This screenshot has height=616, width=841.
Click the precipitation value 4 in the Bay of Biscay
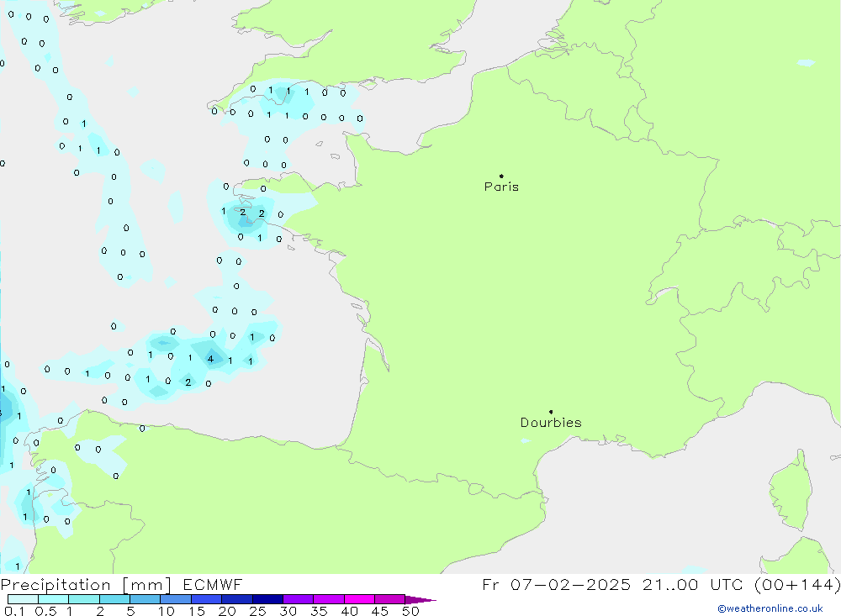[211, 359]
